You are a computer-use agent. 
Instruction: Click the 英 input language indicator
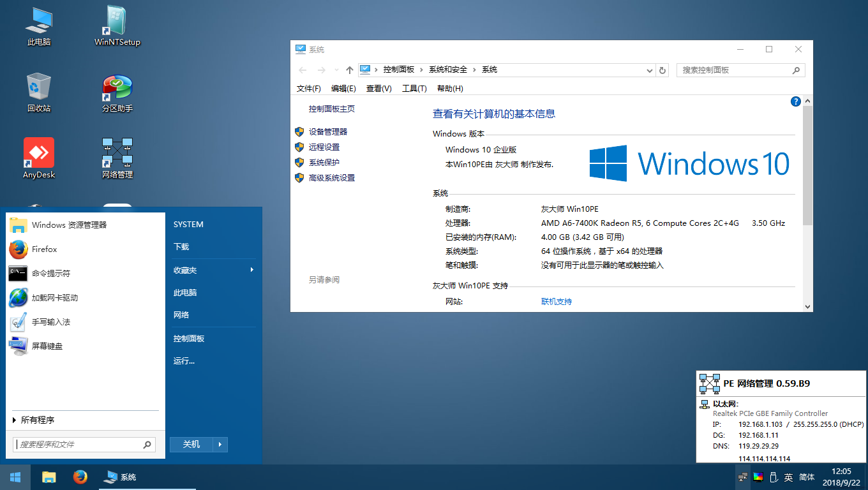tap(789, 477)
